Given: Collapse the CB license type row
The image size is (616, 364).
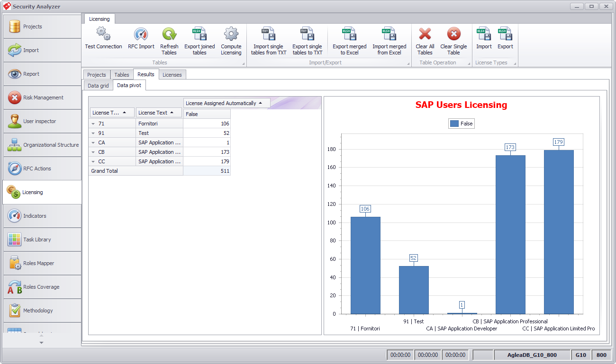Looking at the screenshot, I should 93,152.
